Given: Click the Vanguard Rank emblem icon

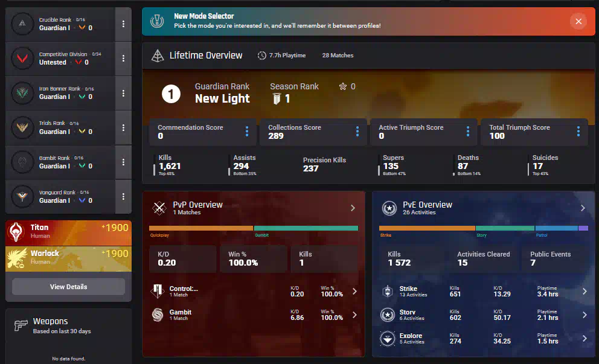Looking at the screenshot, I should coord(22,197).
